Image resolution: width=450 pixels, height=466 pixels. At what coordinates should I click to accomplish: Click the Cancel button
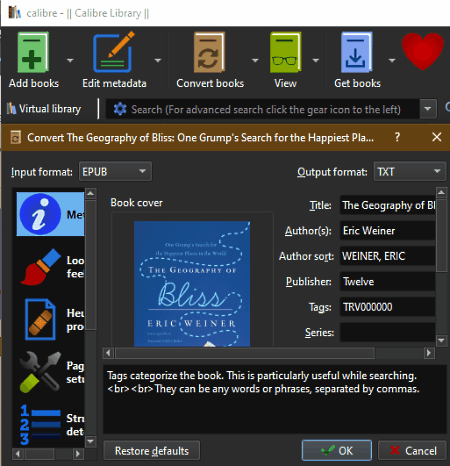click(412, 451)
